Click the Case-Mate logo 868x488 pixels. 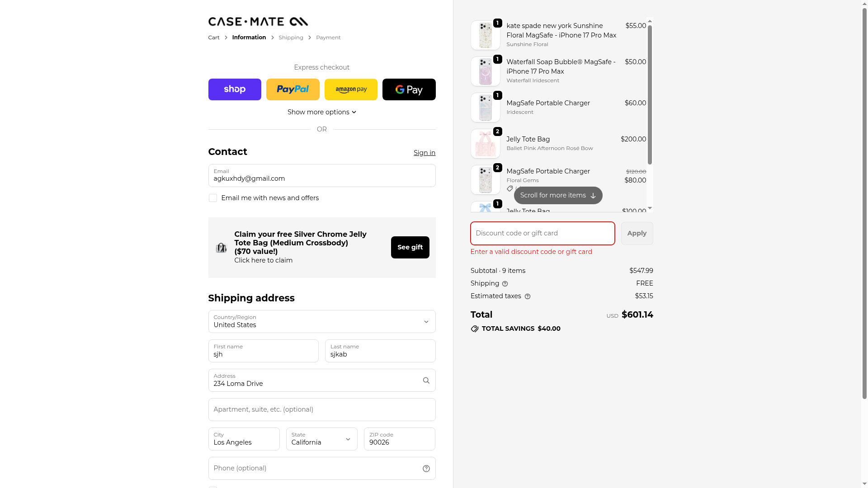coord(258,22)
